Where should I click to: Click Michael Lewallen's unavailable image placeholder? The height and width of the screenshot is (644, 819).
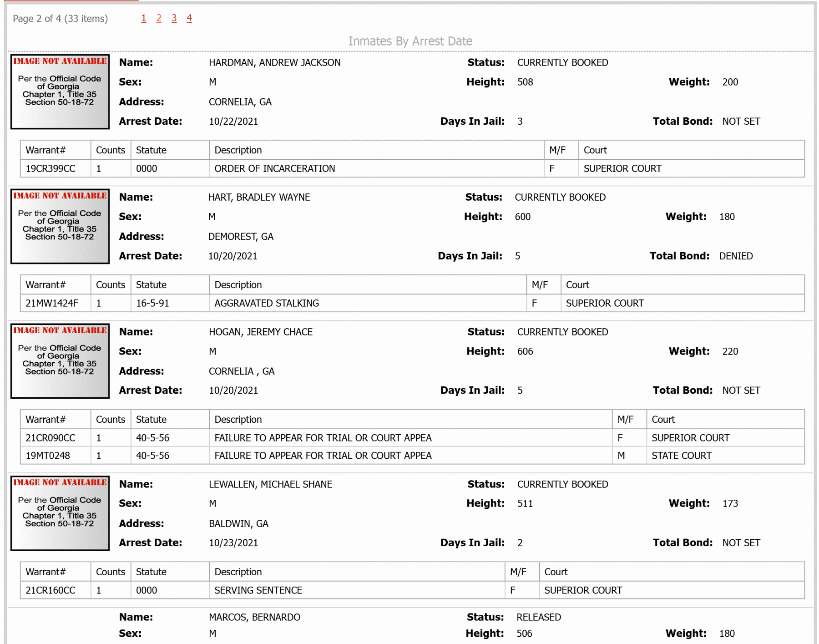tap(60, 513)
